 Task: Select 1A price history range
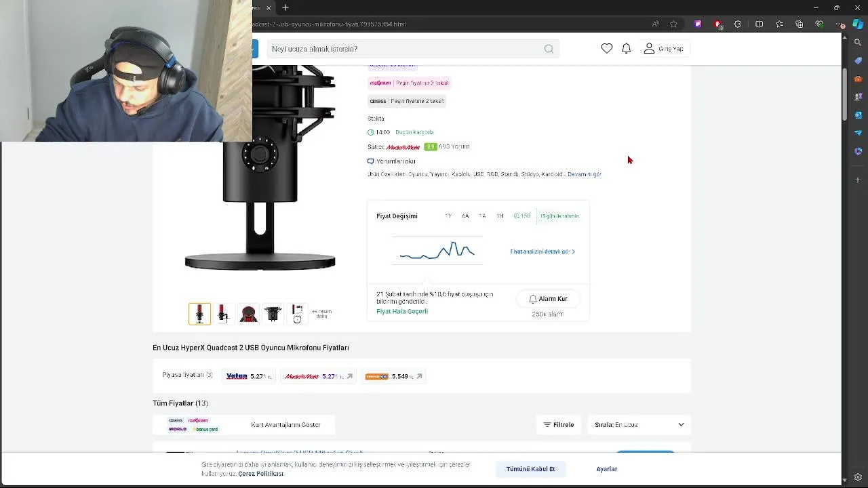[x=482, y=216]
